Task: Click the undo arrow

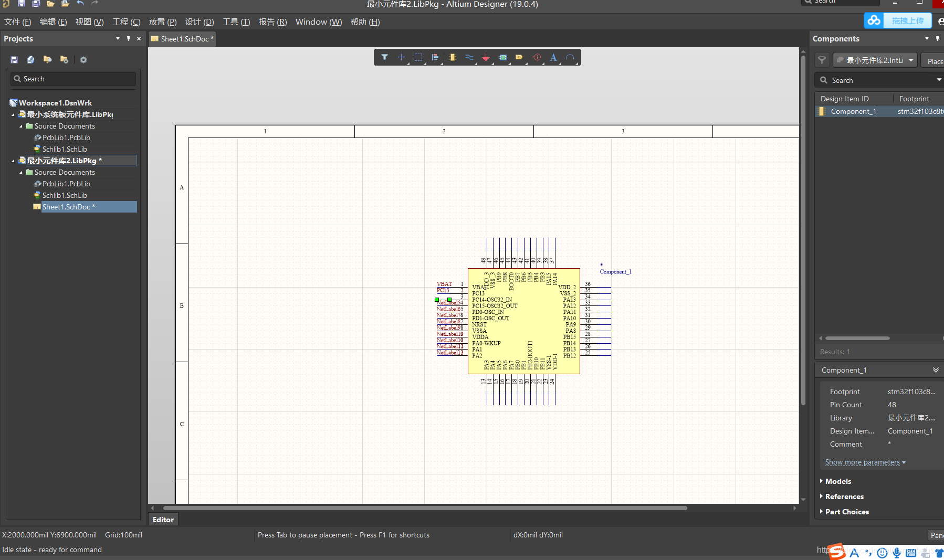Action: [x=80, y=3]
